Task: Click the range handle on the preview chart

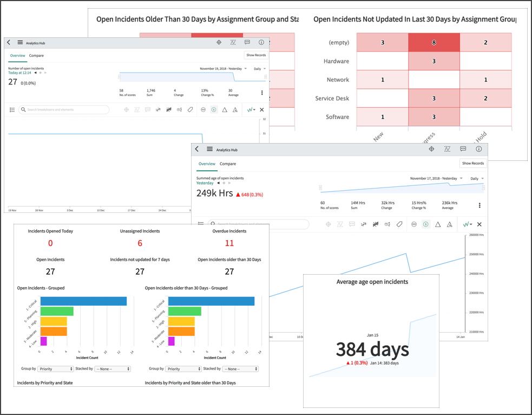Action: 319,187
